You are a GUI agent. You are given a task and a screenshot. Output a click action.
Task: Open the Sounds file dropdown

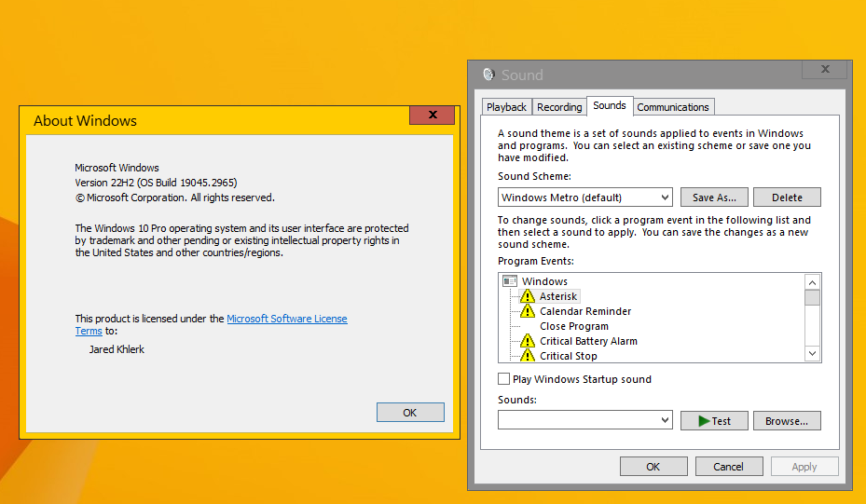584,420
